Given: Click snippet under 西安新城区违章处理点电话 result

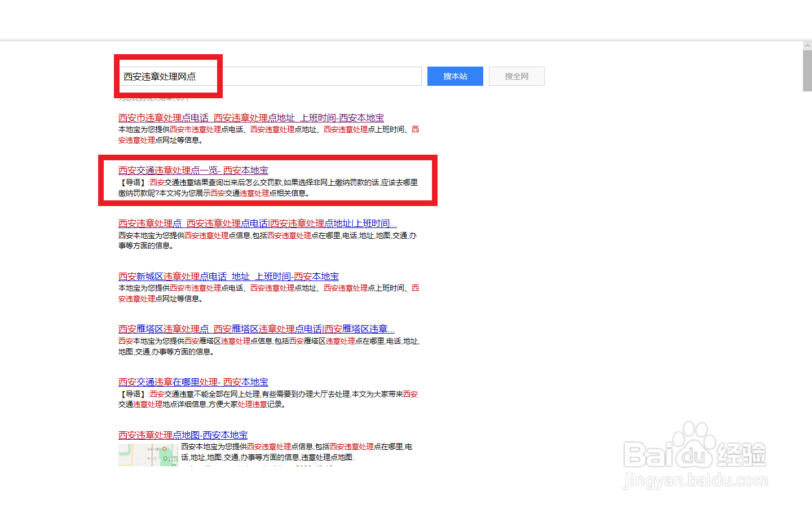Looking at the screenshot, I should (x=268, y=293).
